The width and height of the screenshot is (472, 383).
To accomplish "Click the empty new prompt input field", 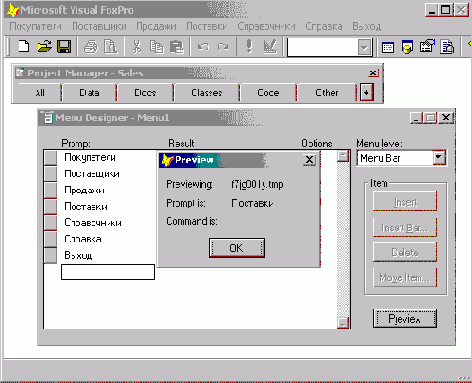I will 108,272.
